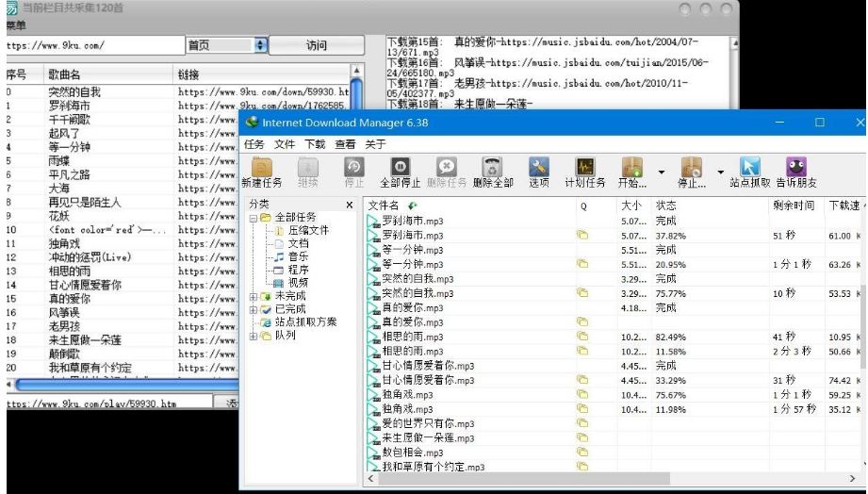Open the 文件 menu in IDM
This screenshot has width=868, height=494.
(x=285, y=144)
